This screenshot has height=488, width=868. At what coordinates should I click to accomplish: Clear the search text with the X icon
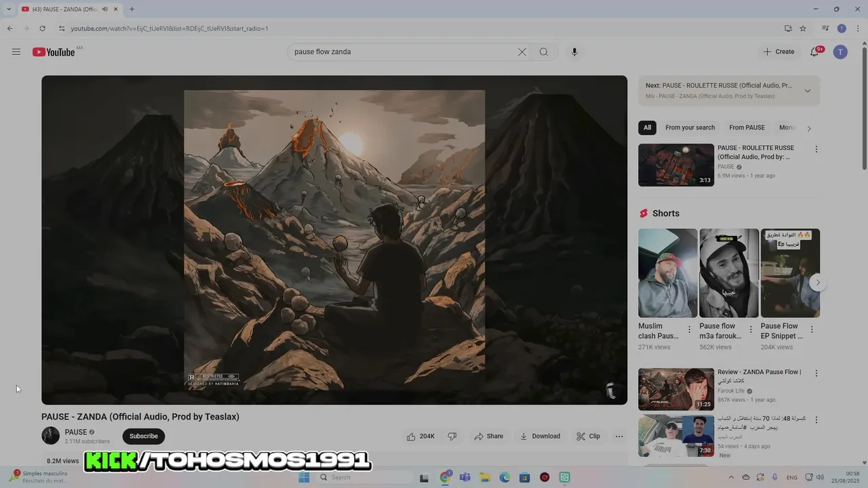click(x=522, y=52)
